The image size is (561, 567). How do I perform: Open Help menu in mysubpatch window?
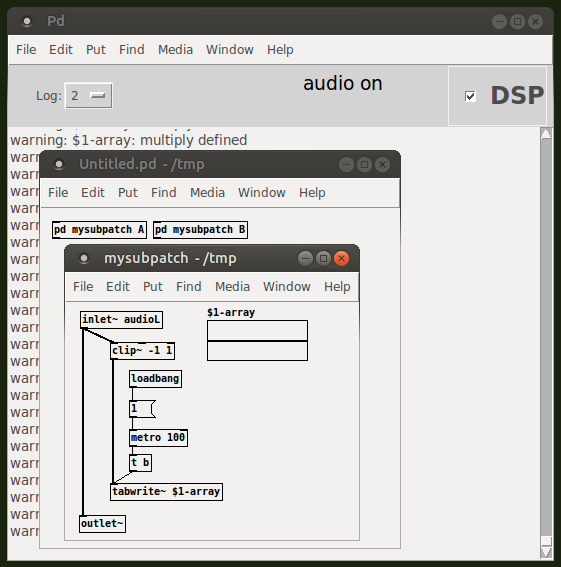coord(337,286)
